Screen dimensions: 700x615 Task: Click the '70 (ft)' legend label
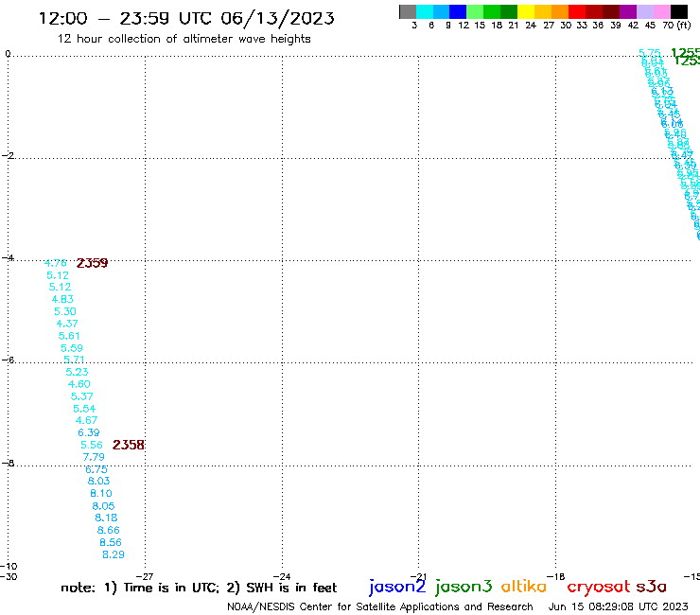click(676, 26)
